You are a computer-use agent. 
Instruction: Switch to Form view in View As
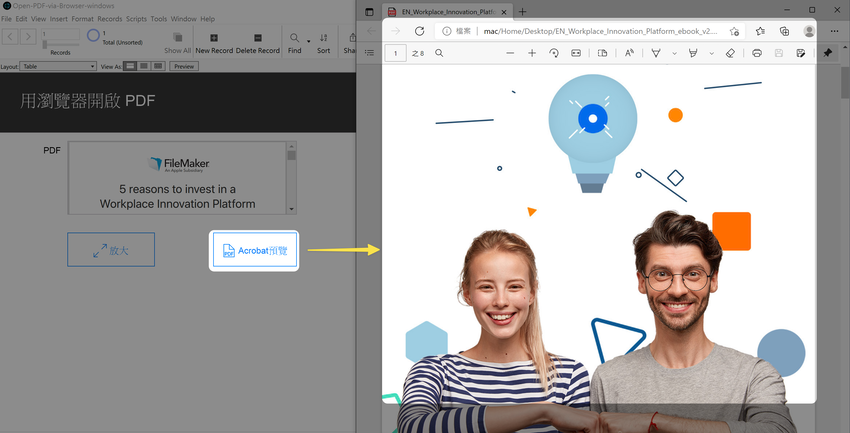130,66
